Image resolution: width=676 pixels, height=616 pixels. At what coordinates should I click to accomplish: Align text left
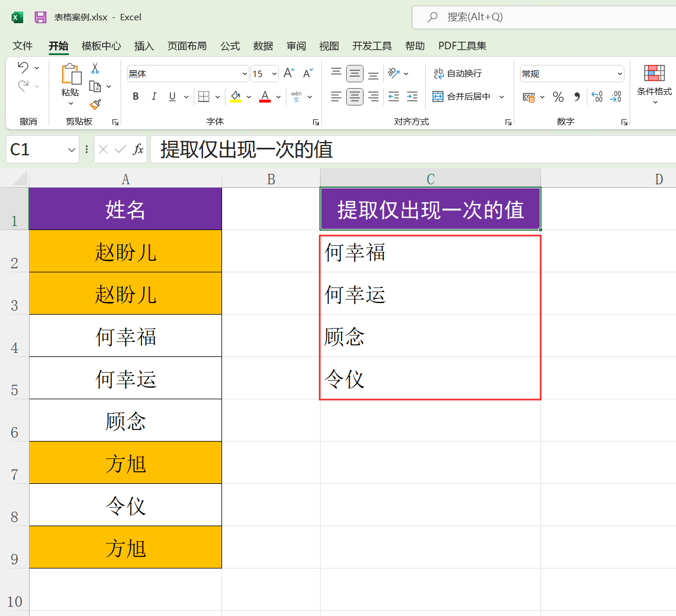point(336,97)
